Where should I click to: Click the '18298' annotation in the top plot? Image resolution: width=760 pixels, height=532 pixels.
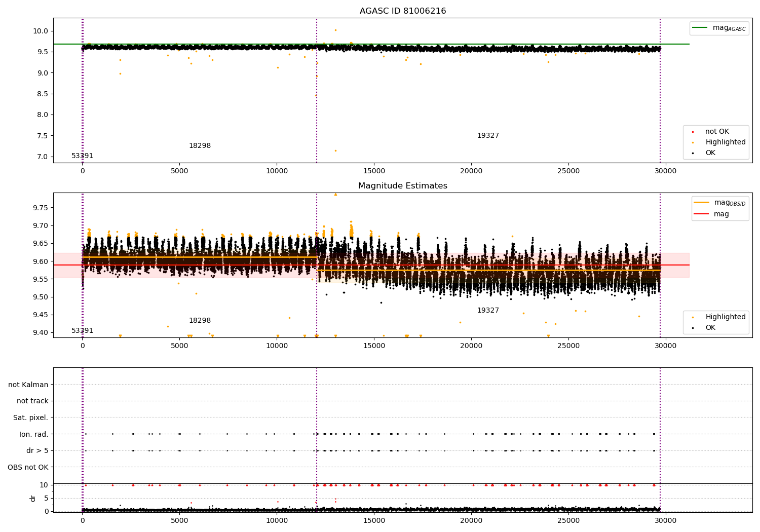coord(200,146)
